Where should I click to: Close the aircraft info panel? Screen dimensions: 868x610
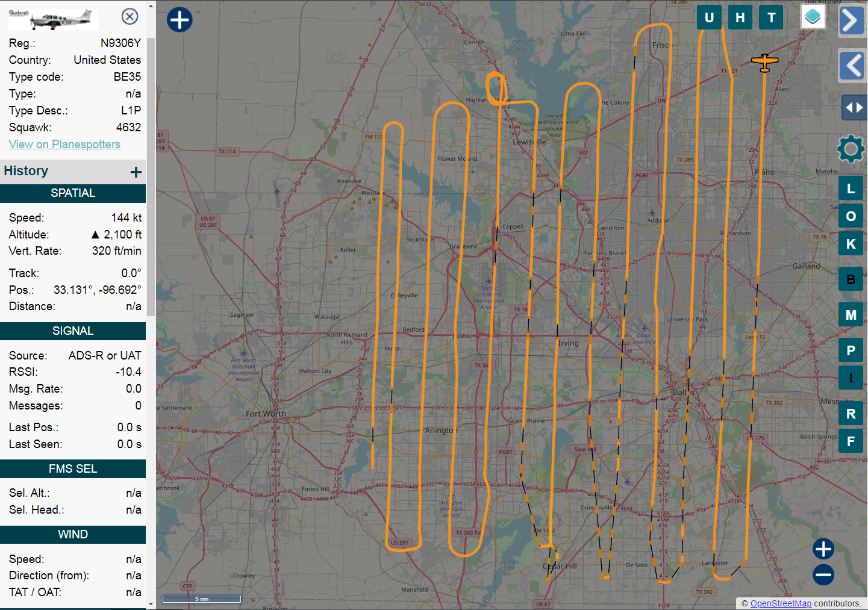(x=130, y=16)
